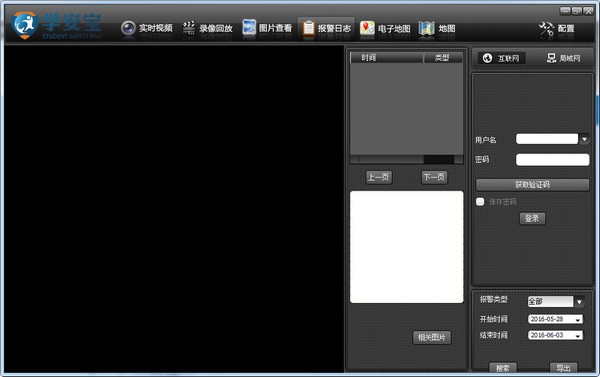This screenshot has width=600, height=377.
Task: Focus the 密码 input field
Action: [x=553, y=160]
